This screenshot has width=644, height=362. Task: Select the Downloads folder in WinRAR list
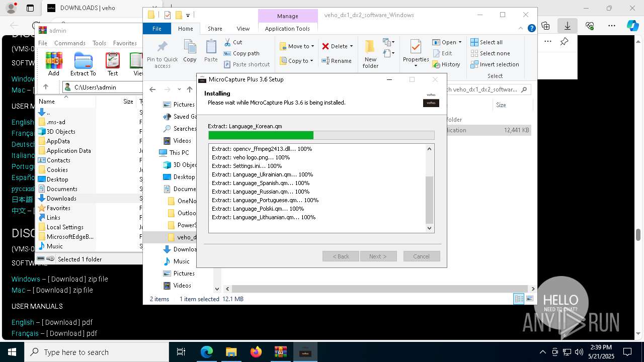[x=62, y=199]
